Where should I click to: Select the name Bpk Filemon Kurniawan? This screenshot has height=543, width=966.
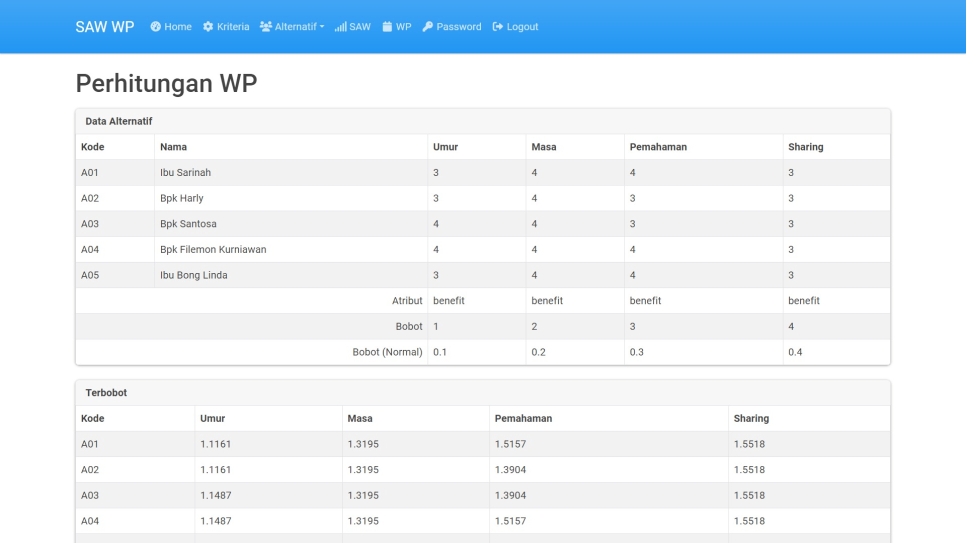pyautogui.click(x=213, y=250)
